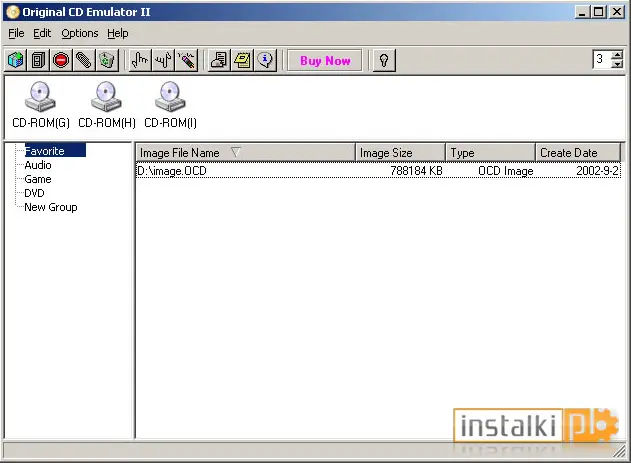
Task: Select the Favorite group in the tree
Action: (x=55, y=151)
